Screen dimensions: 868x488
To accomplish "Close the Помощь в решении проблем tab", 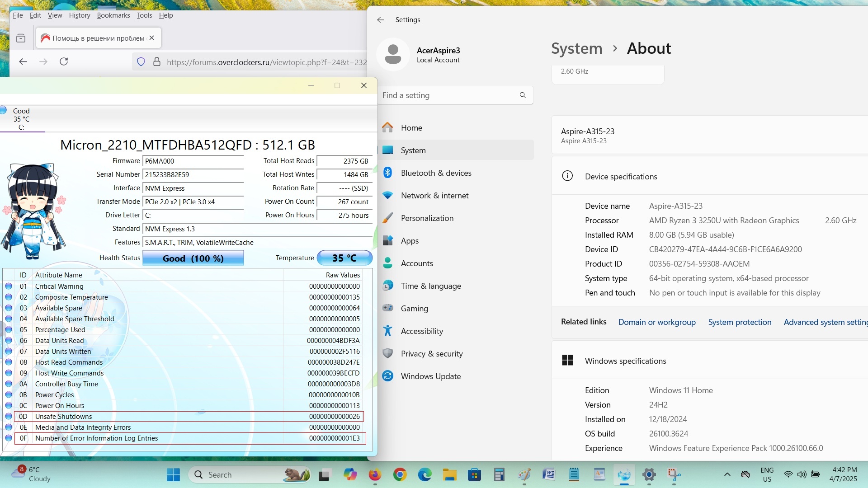I will click(x=152, y=38).
